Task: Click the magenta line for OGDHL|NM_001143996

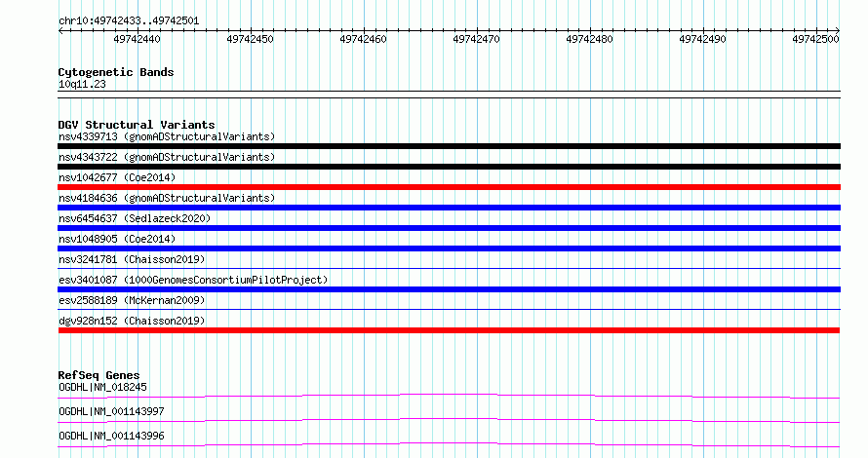Action: pos(449,444)
